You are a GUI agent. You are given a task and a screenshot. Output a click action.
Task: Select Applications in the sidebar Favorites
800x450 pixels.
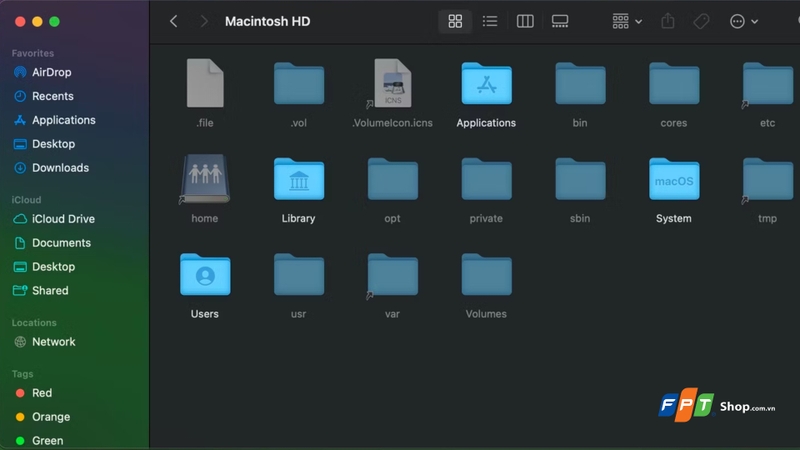point(55,120)
